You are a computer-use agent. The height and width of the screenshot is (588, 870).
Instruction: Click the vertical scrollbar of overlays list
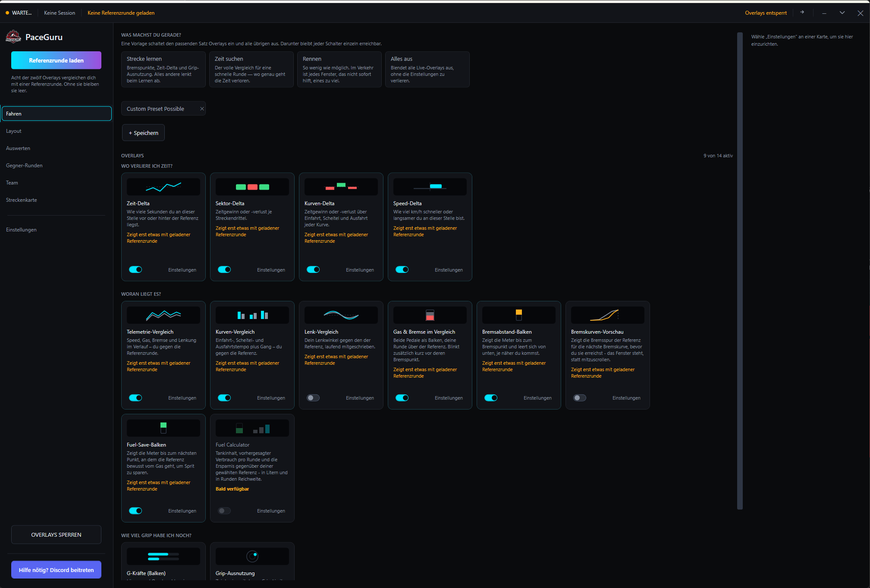click(x=740, y=271)
